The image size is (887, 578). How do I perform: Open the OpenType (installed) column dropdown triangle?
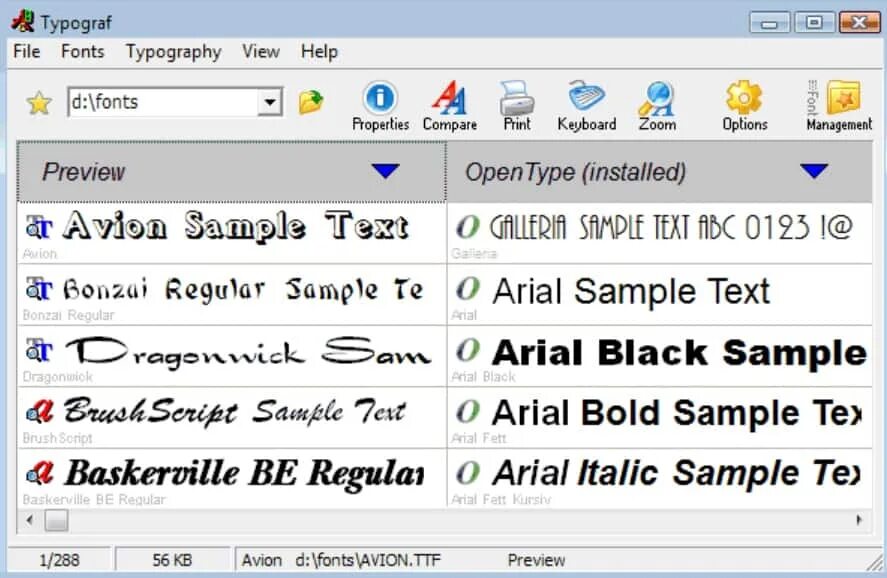(x=815, y=171)
